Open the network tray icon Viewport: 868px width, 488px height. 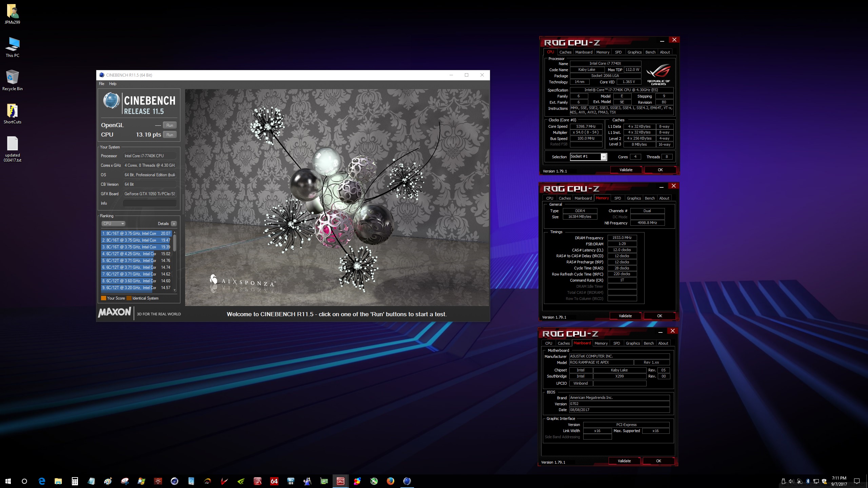click(x=816, y=481)
